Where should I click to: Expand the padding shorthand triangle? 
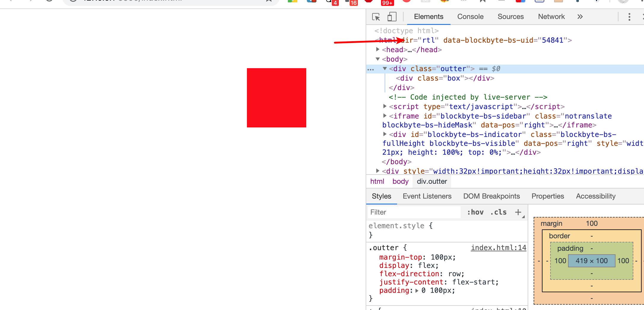pos(417,291)
